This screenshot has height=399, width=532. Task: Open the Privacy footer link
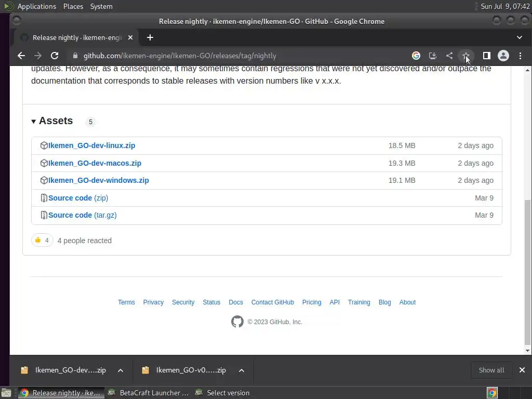tap(153, 302)
